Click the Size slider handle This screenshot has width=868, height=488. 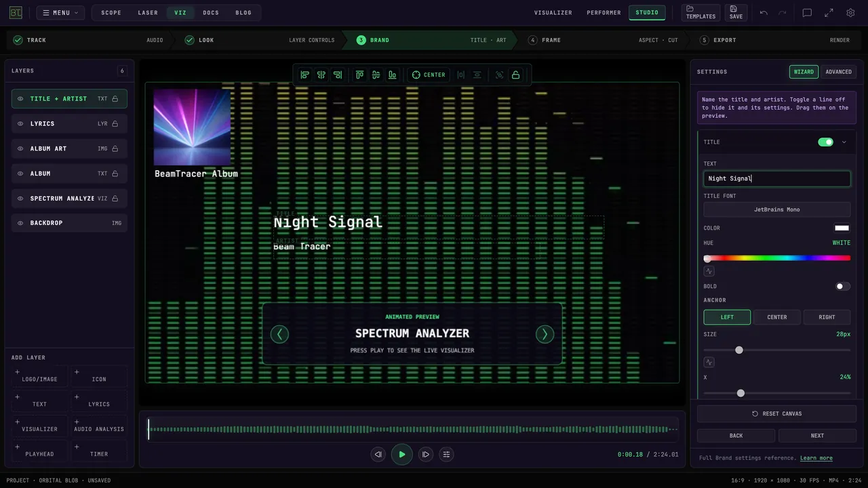(739, 350)
